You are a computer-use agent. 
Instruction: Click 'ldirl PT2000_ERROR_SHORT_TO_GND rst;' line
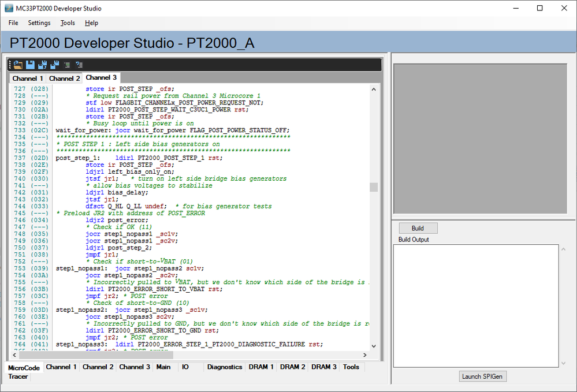point(152,331)
